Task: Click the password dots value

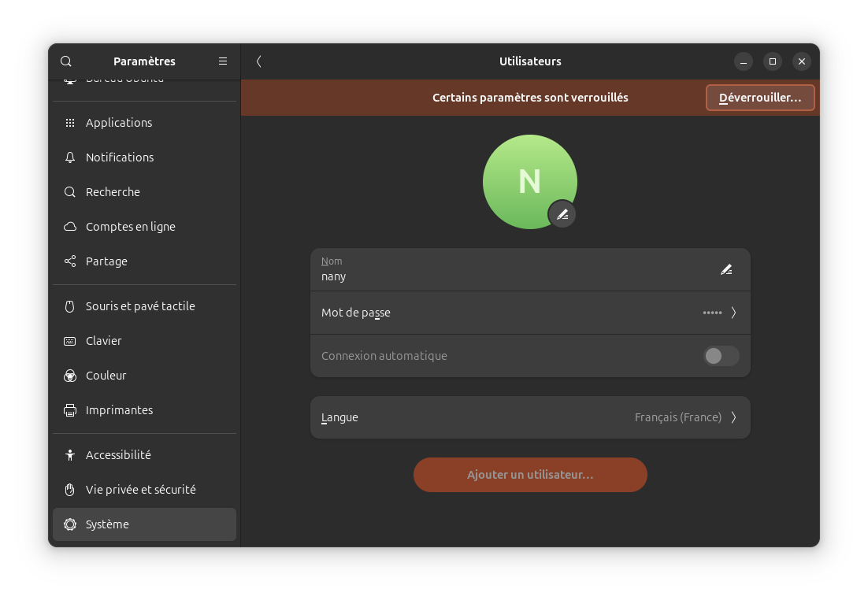Action: [713, 313]
